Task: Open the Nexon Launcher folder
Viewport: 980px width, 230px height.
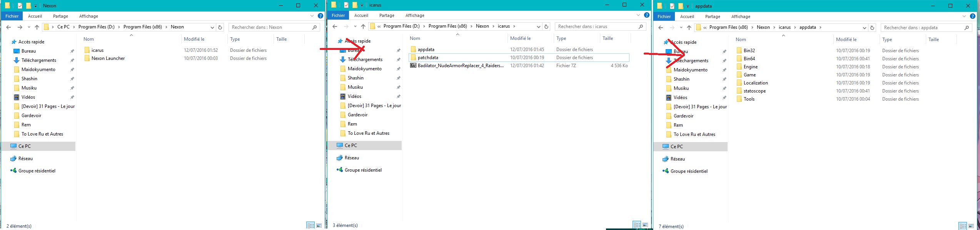Action: pos(108,58)
